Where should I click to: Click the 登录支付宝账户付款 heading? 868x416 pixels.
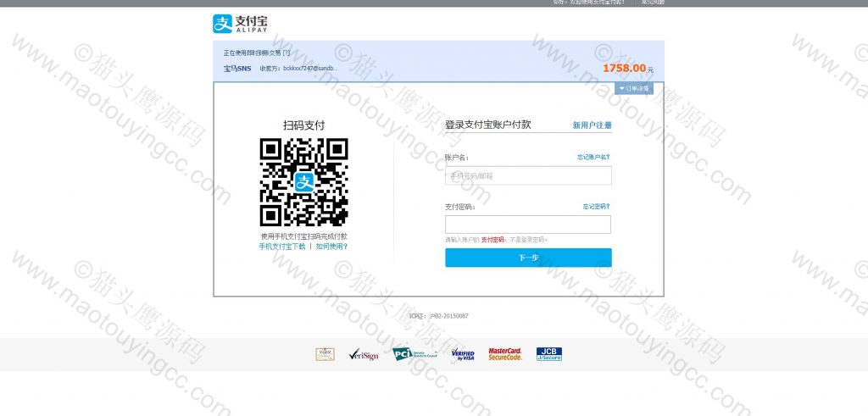coord(487,125)
